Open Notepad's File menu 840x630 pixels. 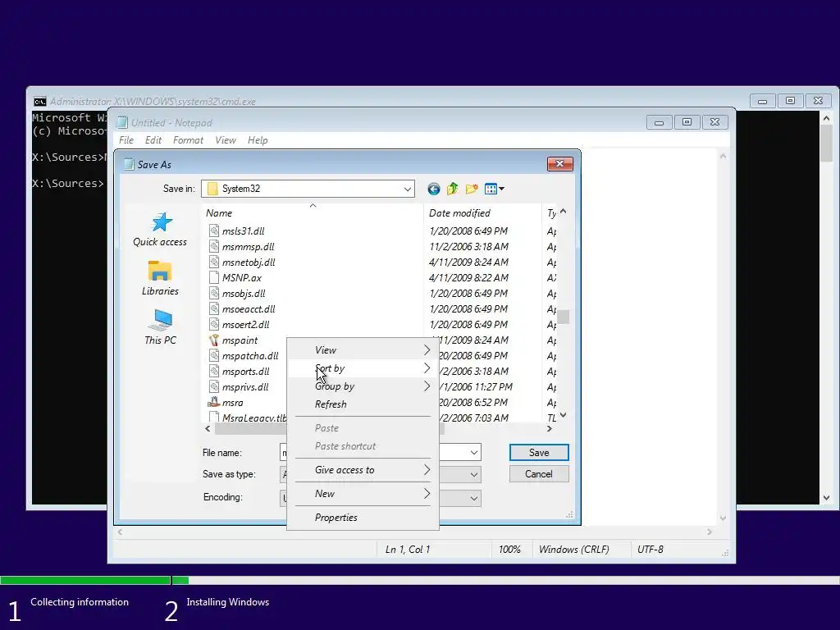pyautogui.click(x=126, y=140)
